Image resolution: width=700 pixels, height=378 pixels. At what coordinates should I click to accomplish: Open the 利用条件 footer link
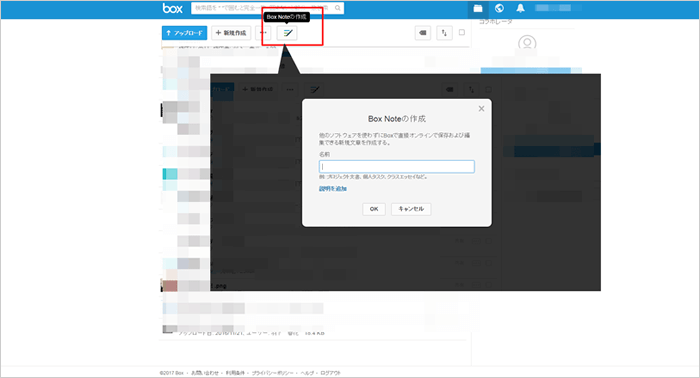pos(235,373)
